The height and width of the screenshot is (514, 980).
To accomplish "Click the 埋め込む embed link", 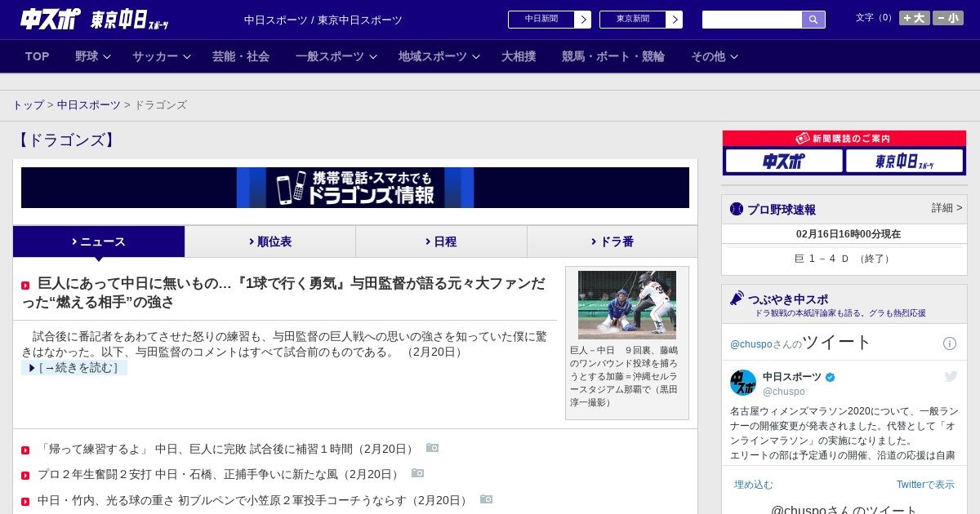I will [x=754, y=485].
